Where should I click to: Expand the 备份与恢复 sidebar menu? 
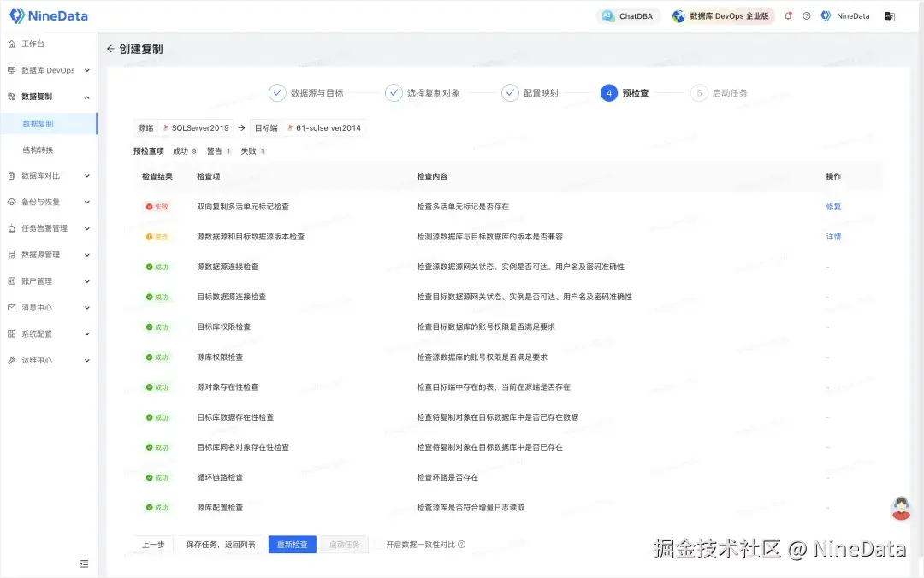[x=38, y=202]
